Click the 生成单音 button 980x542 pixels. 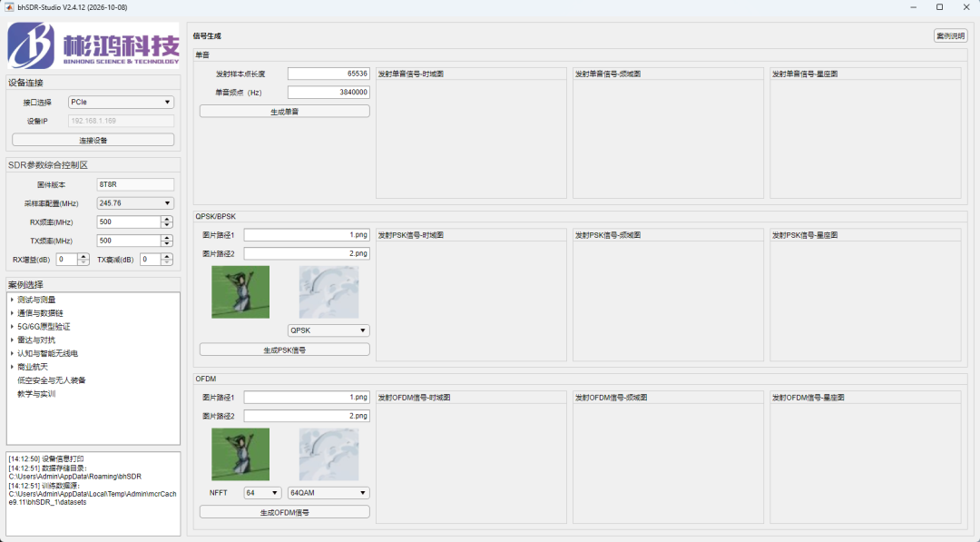point(284,112)
